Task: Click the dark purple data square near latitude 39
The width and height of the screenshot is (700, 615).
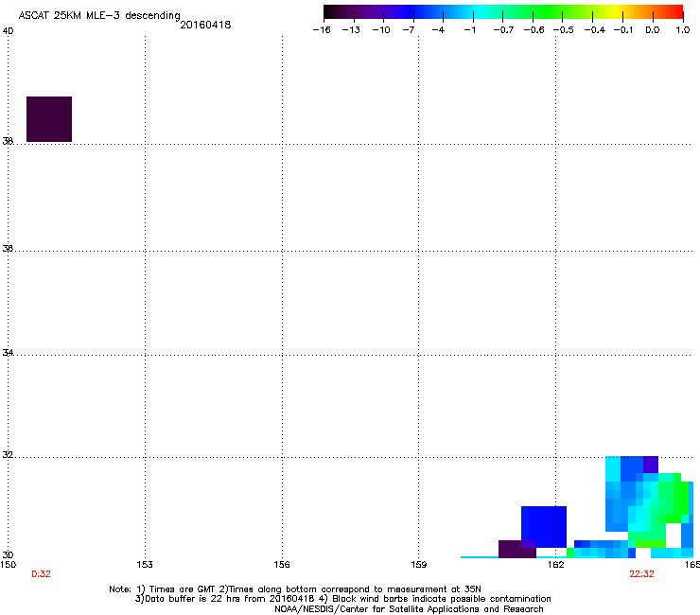Action: coord(49,119)
